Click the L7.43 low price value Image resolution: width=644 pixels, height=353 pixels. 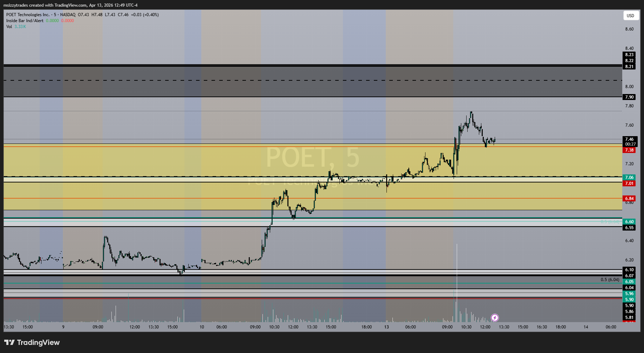110,15
